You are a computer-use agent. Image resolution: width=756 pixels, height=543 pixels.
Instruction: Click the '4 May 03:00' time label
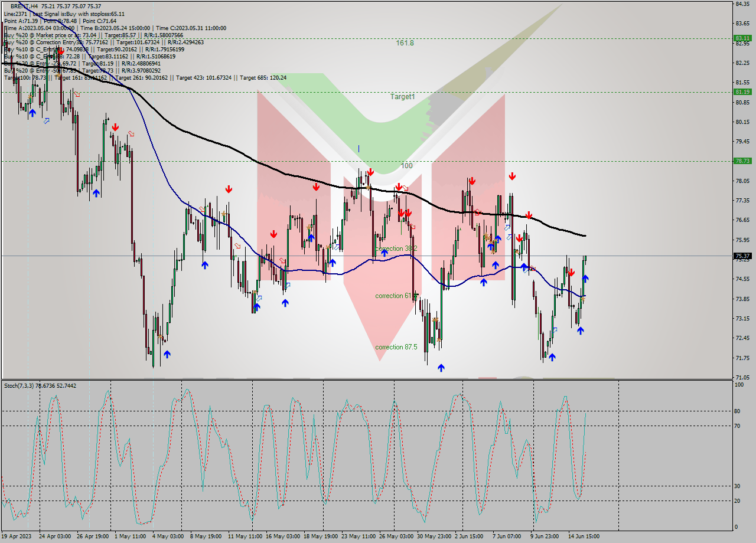click(168, 537)
